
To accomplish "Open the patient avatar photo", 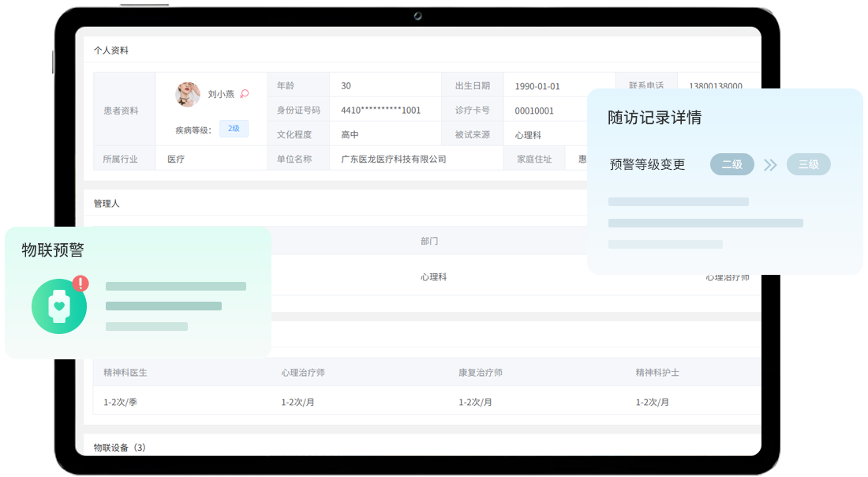I will (188, 94).
